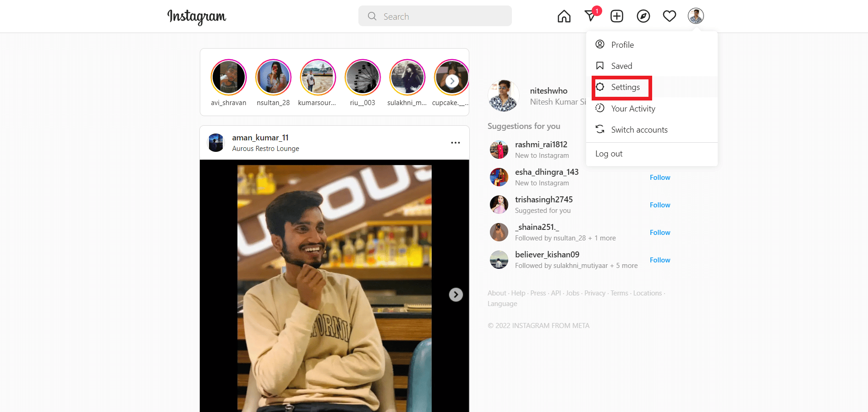Open esha_dhingra_143 username
The image size is (868, 412).
(x=547, y=172)
